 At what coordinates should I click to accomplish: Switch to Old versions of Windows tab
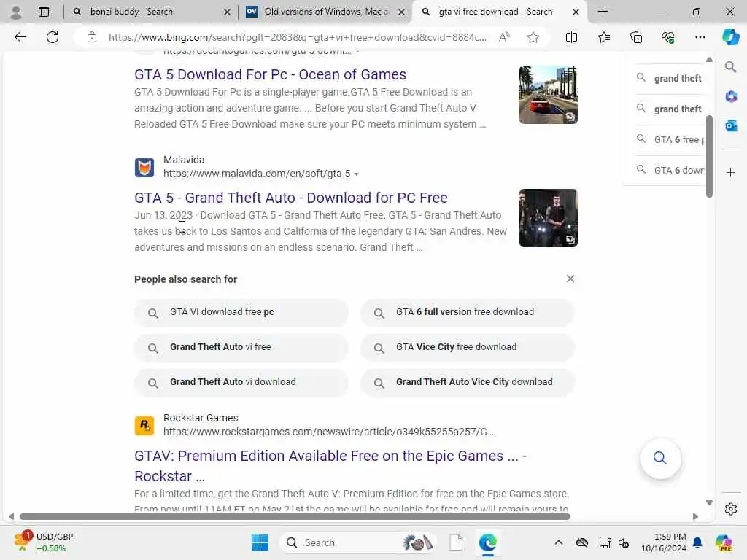tap(326, 12)
